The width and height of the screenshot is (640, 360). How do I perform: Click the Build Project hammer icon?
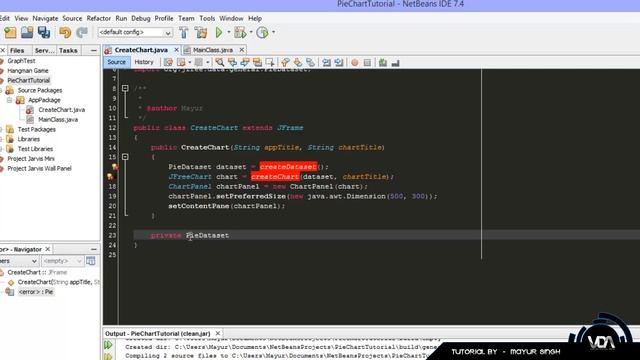click(184, 32)
